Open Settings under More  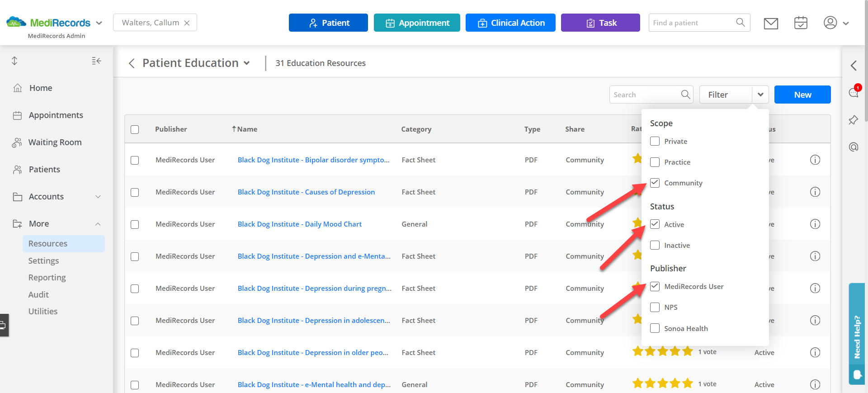[43, 260]
